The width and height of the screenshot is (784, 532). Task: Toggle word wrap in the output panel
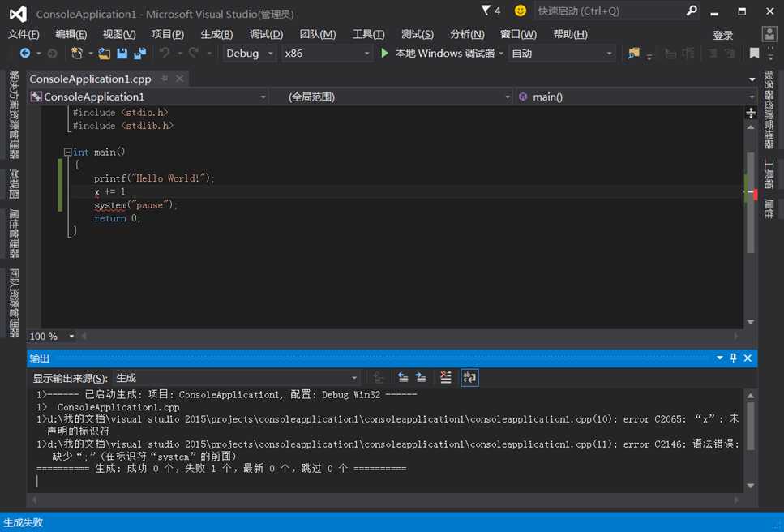(x=469, y=377)
